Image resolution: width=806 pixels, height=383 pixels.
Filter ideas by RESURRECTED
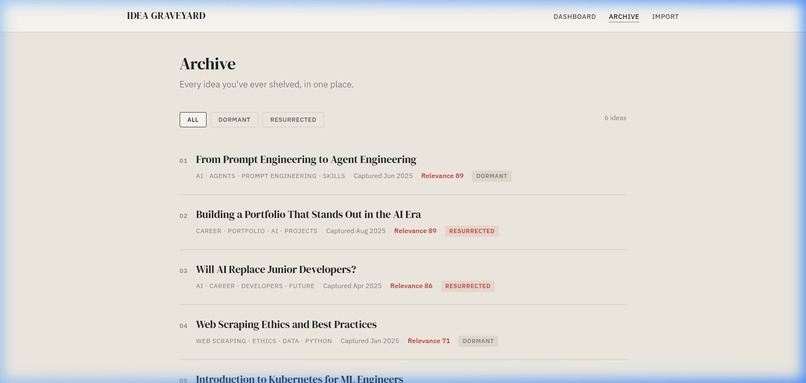point(293,120)
